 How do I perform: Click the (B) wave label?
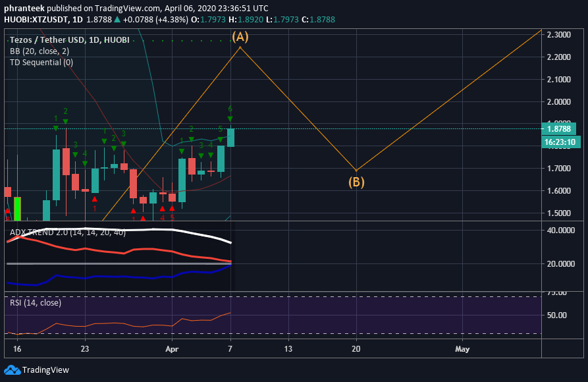356,182
